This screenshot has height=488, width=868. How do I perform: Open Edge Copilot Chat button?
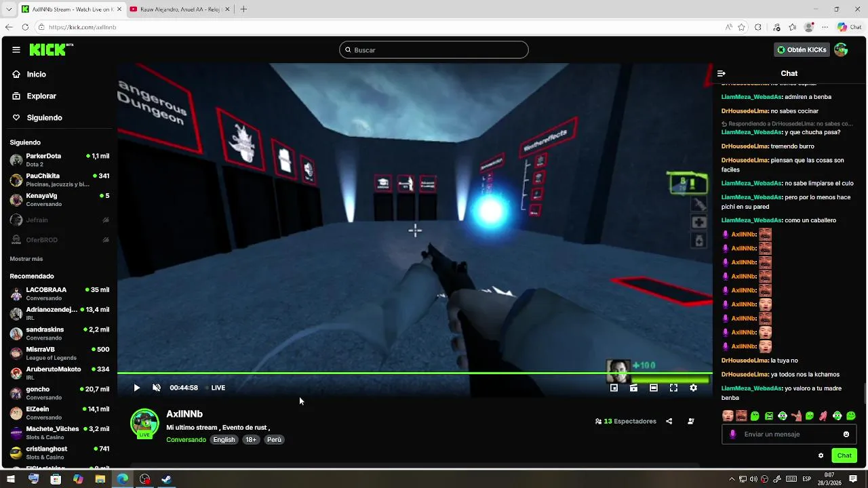tap(850, 27)
